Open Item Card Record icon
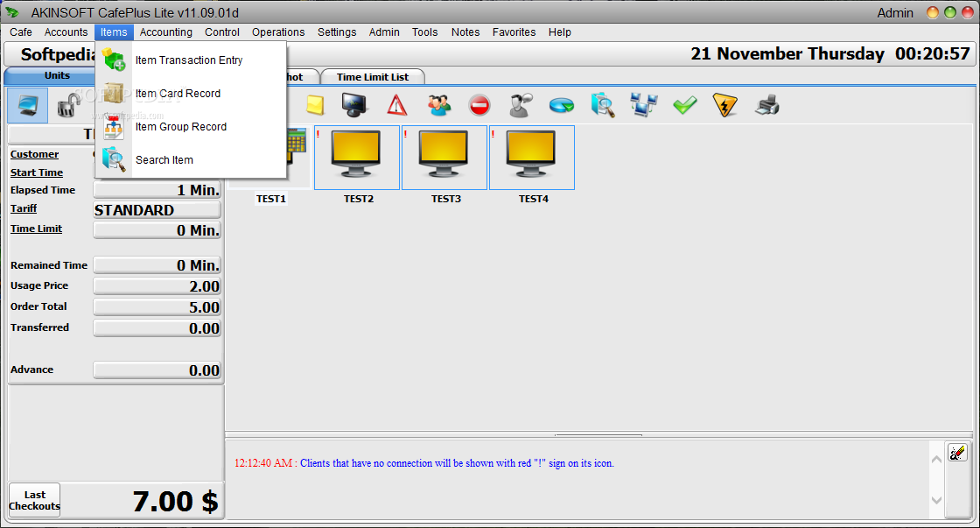 point(114,93)
